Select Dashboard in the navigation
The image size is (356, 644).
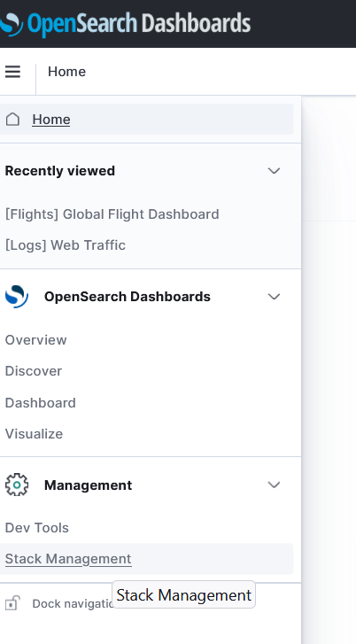(x=40, y=402)
